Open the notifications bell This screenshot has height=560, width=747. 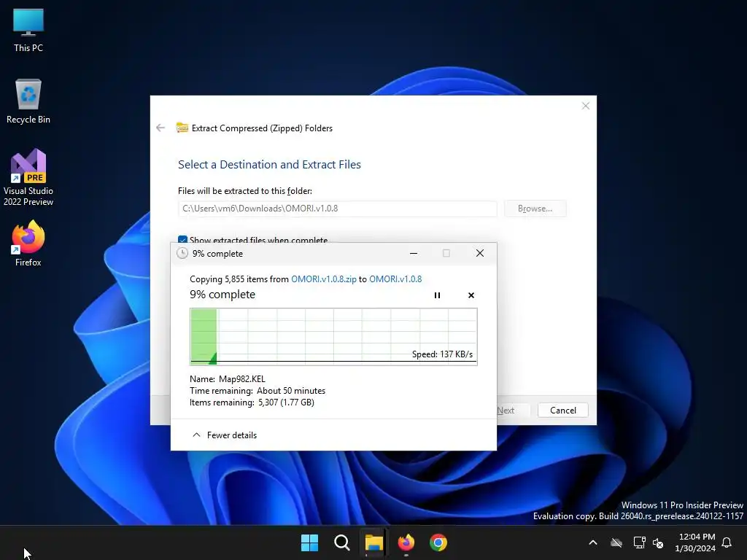727,542
